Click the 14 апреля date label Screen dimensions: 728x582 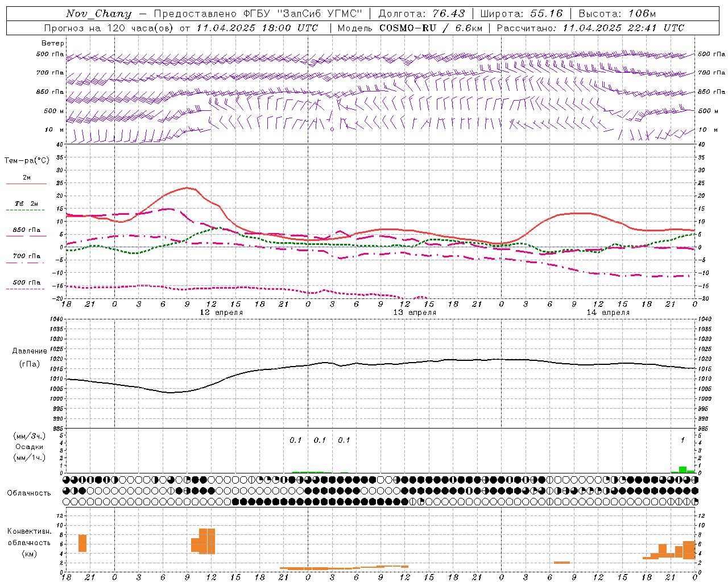click(x=608, y=313)
